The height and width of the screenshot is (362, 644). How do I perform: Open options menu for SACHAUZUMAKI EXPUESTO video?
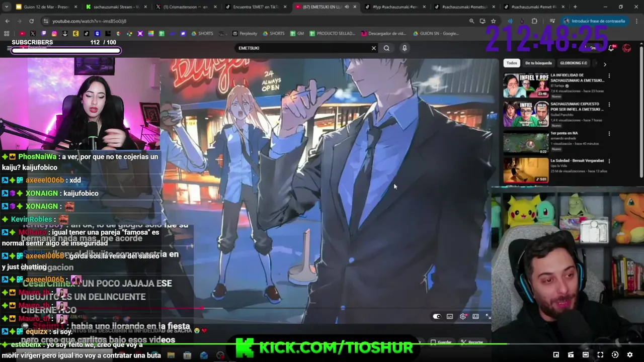pyautogui.click(x=609, y=105)
